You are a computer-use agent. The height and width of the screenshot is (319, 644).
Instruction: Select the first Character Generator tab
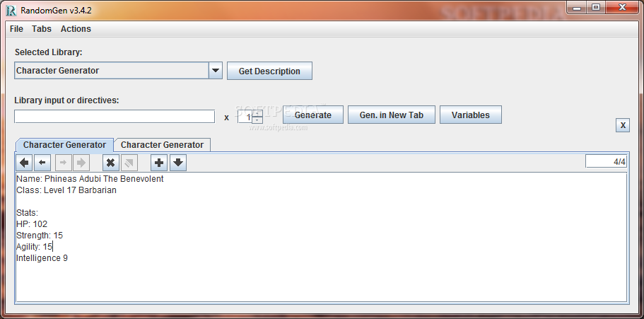64,145
